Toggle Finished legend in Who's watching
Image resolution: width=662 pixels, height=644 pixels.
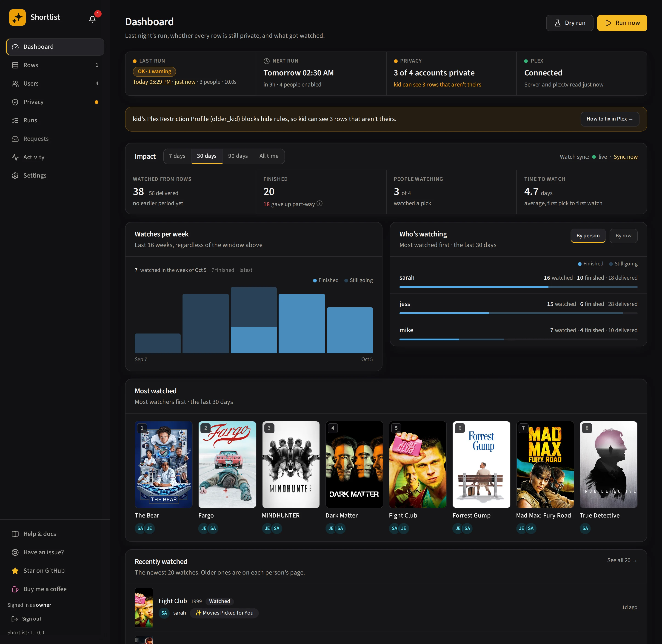(590, 264)
